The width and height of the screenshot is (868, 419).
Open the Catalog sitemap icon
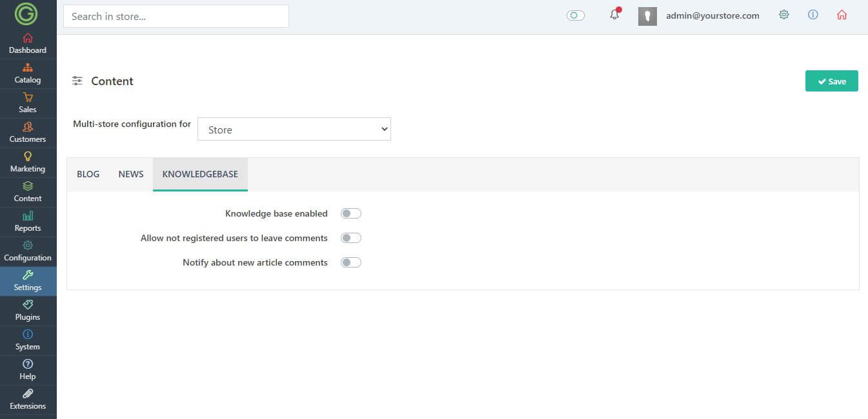[28, 68]
